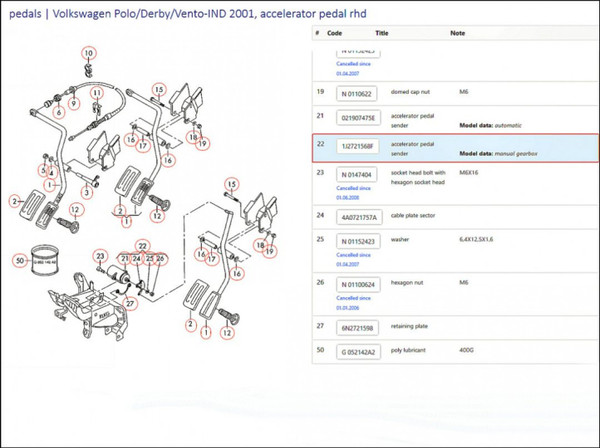Click callout number 10 in the diagram

click(88, 52)
